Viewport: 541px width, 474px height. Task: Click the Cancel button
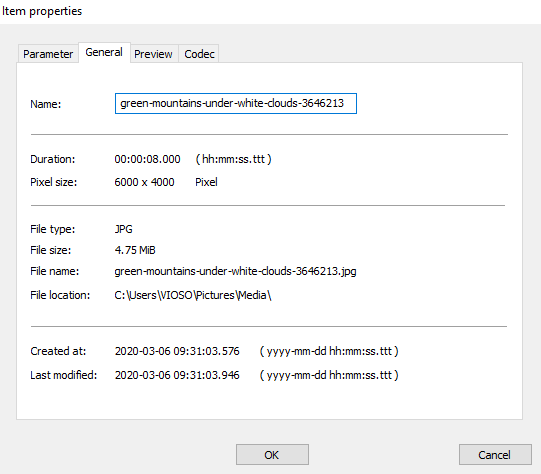[x=495, y=455]
